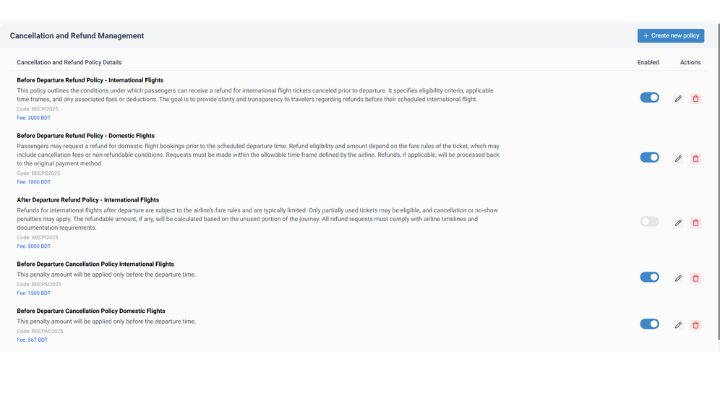Viewport: 720px width, 405px height.
Task: Disable the Before Departure Refund International toggle
Action: point(649,97)
